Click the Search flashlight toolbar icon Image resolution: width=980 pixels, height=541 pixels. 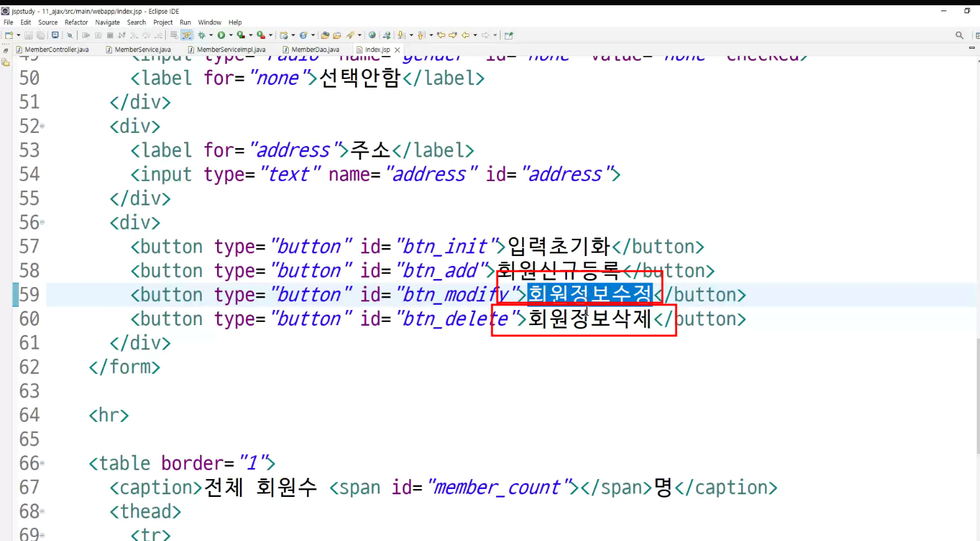[351, 35]
